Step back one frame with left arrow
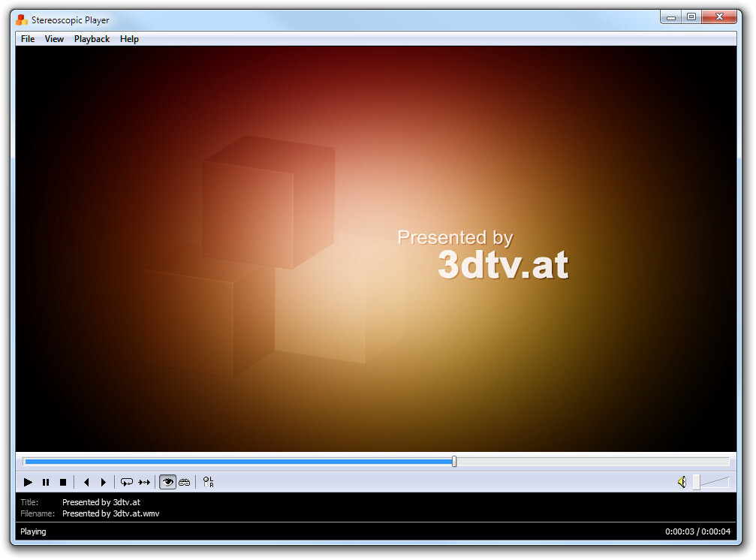 point(86,482)
